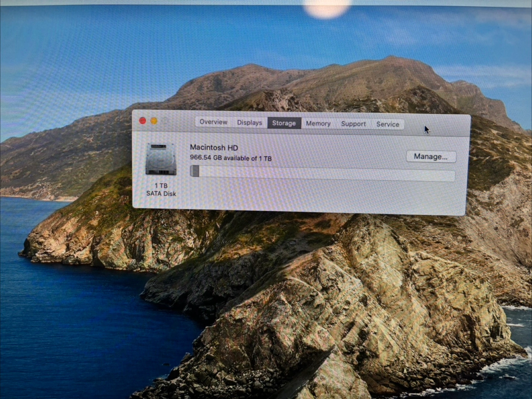Minimize window with yellow button
The width and height of the screenshot is (532, 399).
coord(154,121)
